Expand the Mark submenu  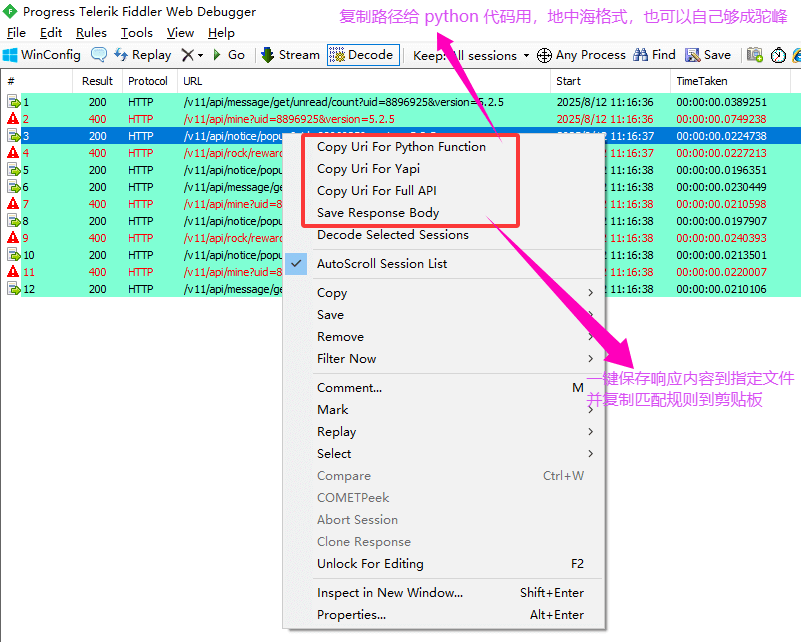pyautogui.click(x=591, y=410)
